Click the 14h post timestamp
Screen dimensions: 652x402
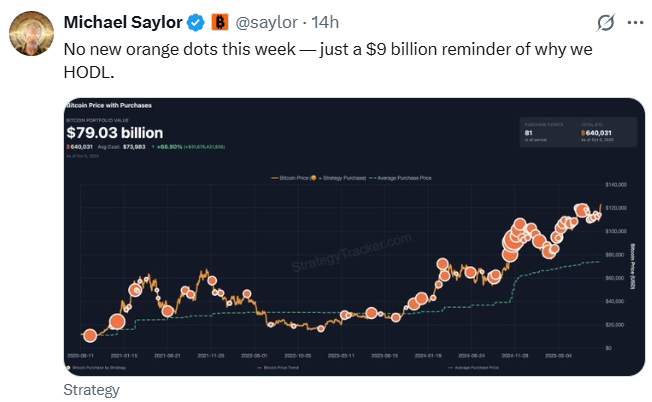click(x=325, y=22)
